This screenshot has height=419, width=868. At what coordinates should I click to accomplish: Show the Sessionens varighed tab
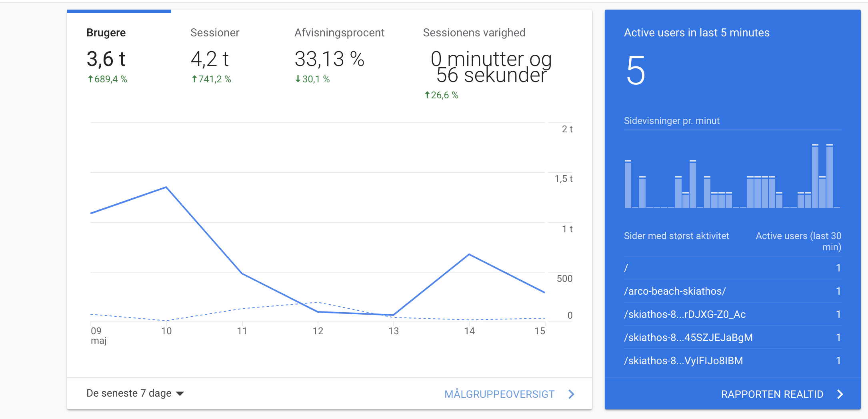[x=474, y=33]
